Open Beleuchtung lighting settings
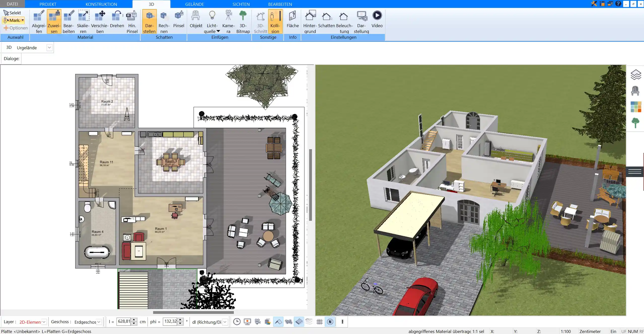644x334 pixels. 344,22
